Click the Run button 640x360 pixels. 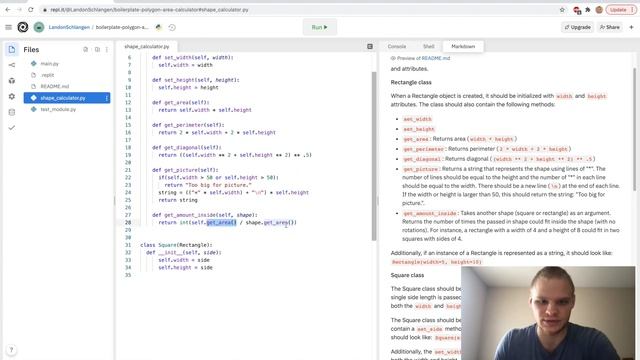click(x=320, y=27)
